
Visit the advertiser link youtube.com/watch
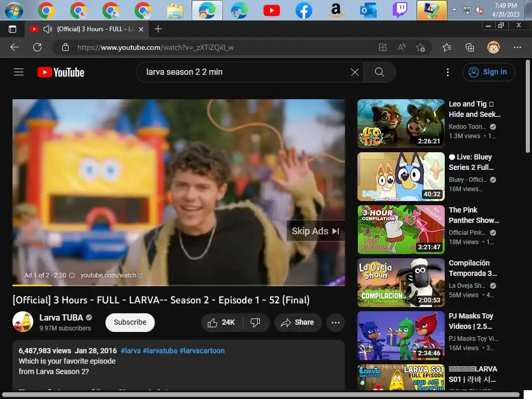point(111,275)
